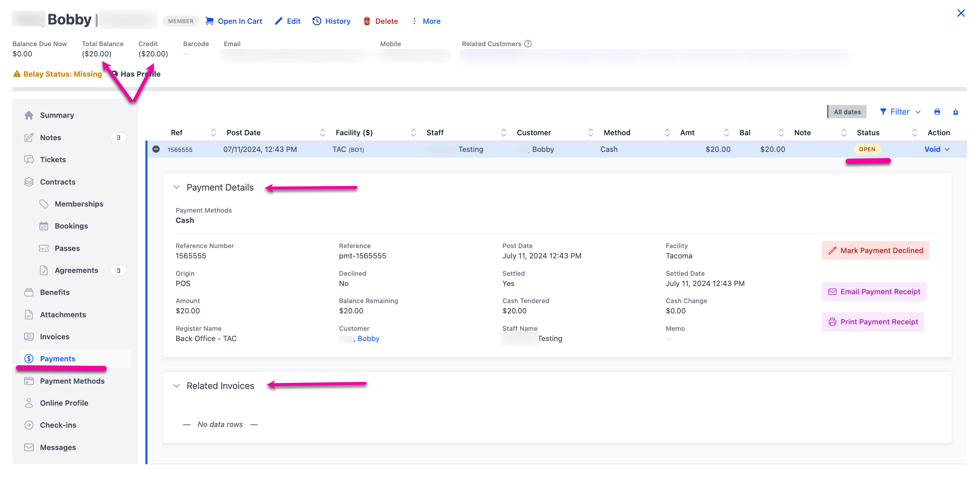The width and height of the screenshot is (980, 477).
Task: Select Memberships under Contracts
Action: tap(79, 204)
